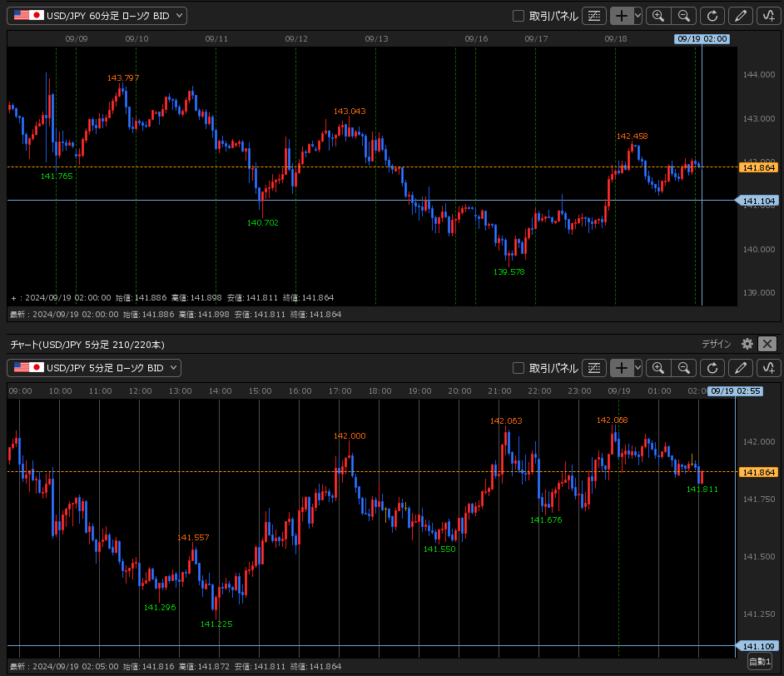Click the 141.109 price line label
This screenshot has height=676, width=784.
pos(758,647)
